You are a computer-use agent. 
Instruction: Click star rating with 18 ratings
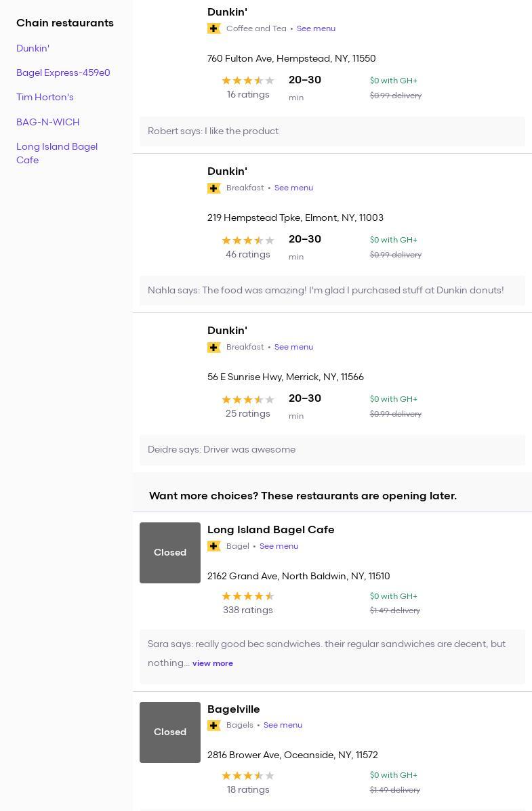coord(248,776)
